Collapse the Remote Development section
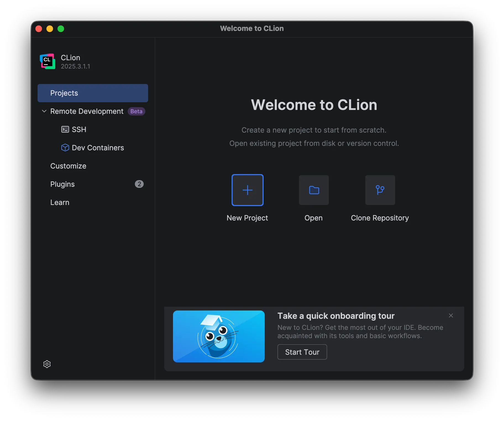 coord(44,111)
